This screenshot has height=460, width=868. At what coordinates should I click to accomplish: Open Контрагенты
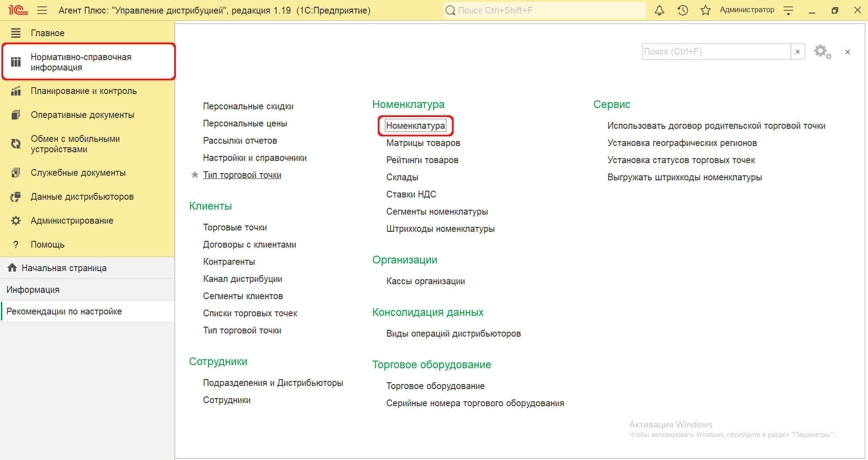tap(229, 262)
